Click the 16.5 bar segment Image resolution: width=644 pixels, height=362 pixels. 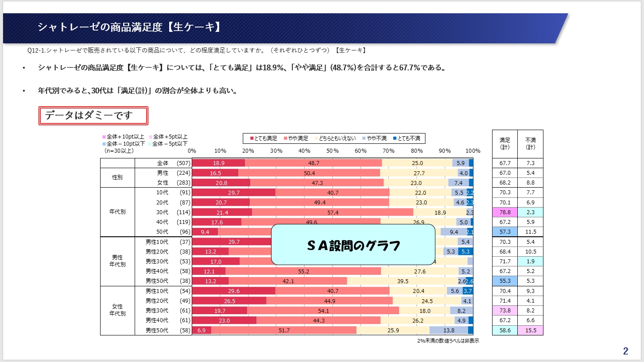pos(215,173)
